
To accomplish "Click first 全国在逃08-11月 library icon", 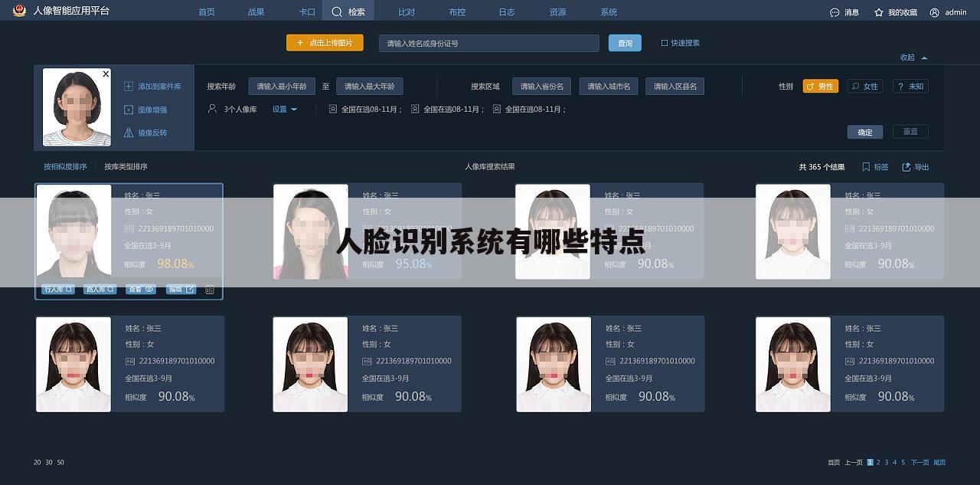I will (x=332, y=109).
